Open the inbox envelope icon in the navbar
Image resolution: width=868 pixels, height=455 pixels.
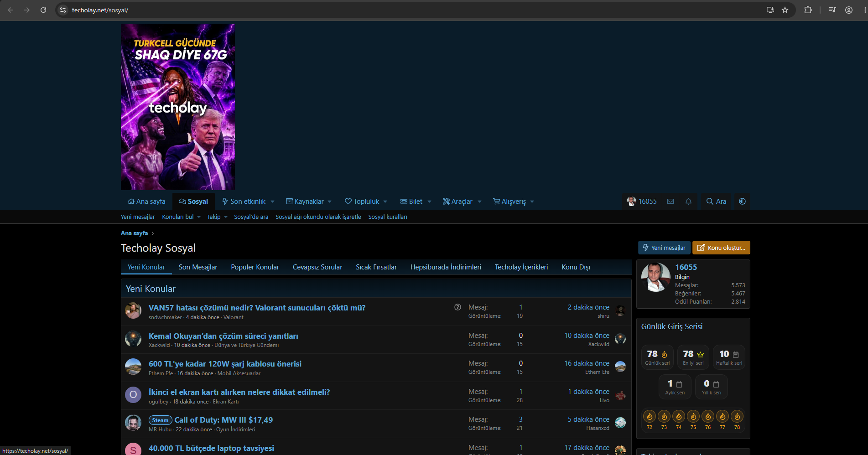point(670,202)
